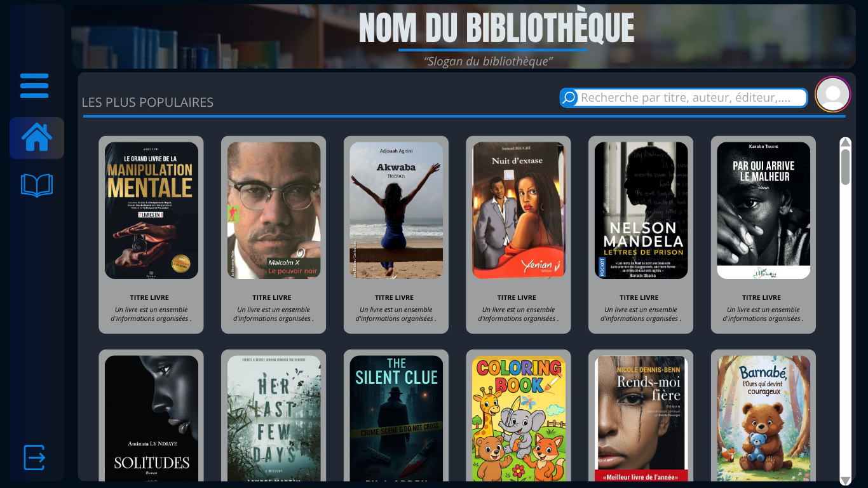Go to the Home page icon

[37, 137]
